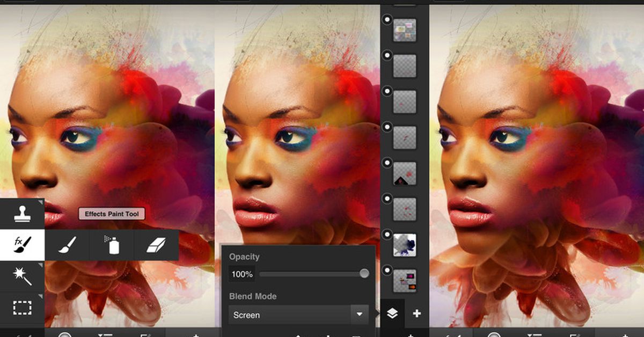The image size is (644, 337).
Task: Choose the plain Paint Brush in the flyout
Action: click(67, 245)
